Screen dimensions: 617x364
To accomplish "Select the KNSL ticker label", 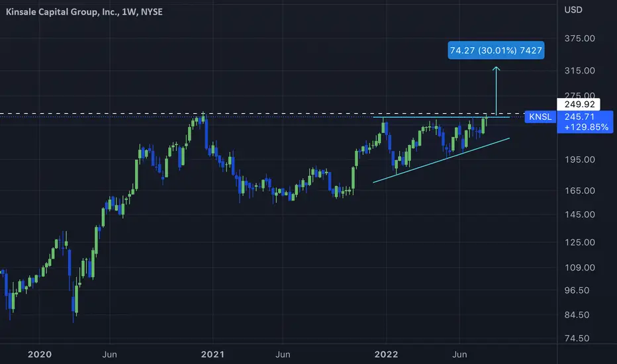I will click(540, 117).
